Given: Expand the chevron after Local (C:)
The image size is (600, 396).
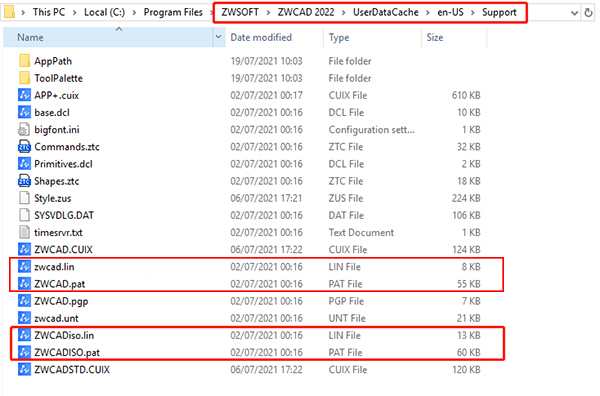Looking at the screenshot, I should [134, 13].
